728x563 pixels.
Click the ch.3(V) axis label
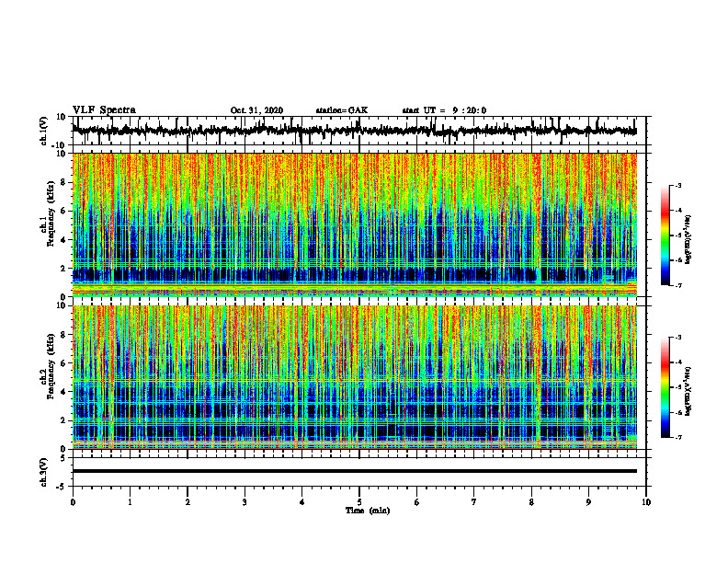(44, 472)
